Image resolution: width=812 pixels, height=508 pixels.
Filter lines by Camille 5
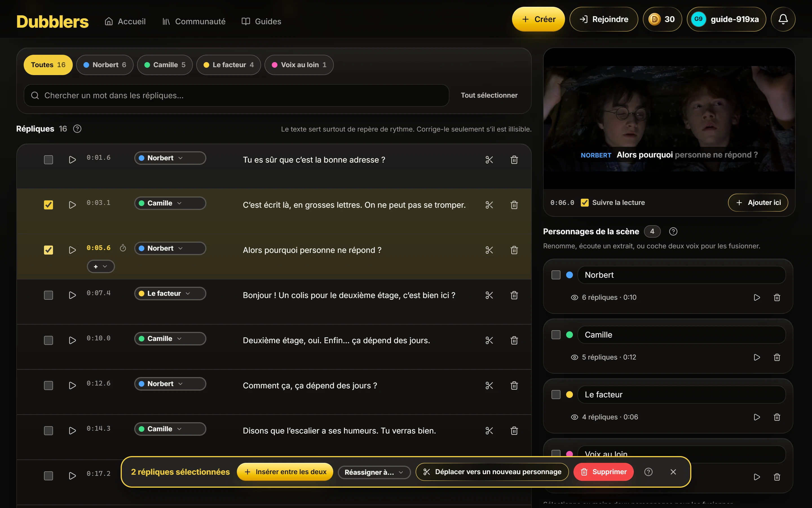[x=165, y=65]
